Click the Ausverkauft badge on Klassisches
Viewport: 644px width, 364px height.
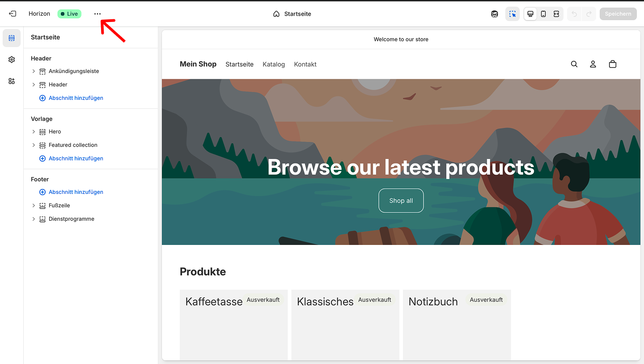[375, 300]
